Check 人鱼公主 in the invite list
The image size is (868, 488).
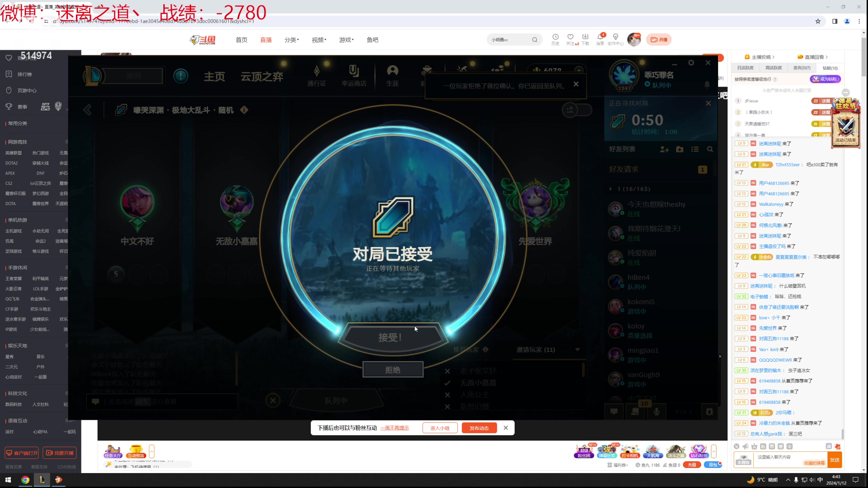[x=447, y=394]
